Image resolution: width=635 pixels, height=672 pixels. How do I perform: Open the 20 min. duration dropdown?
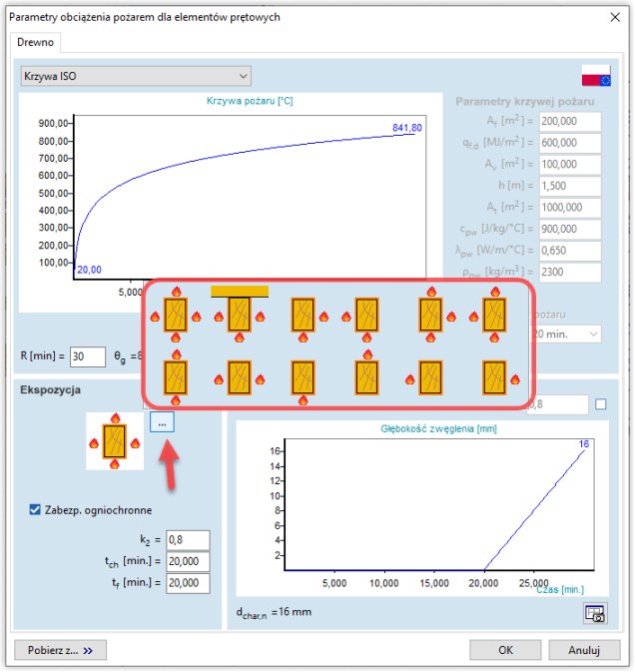pos(566,334)
